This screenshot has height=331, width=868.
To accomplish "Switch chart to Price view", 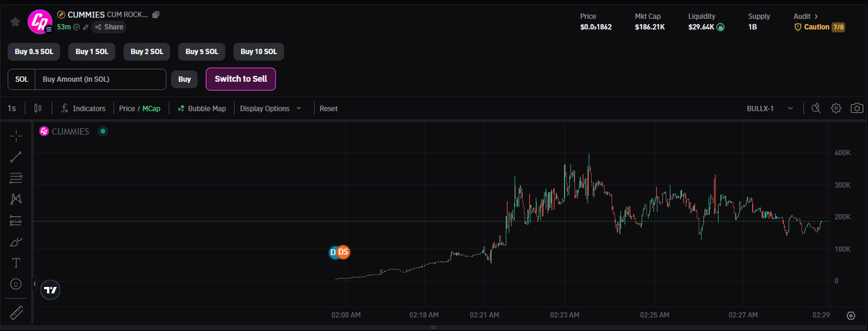I will click(x=127, y=108).
